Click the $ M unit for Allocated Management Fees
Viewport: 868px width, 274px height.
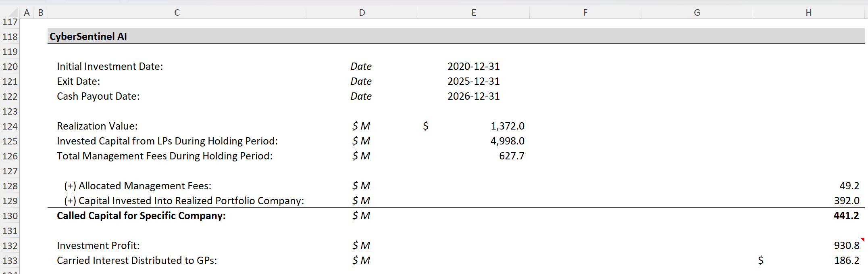pos(361,186)
